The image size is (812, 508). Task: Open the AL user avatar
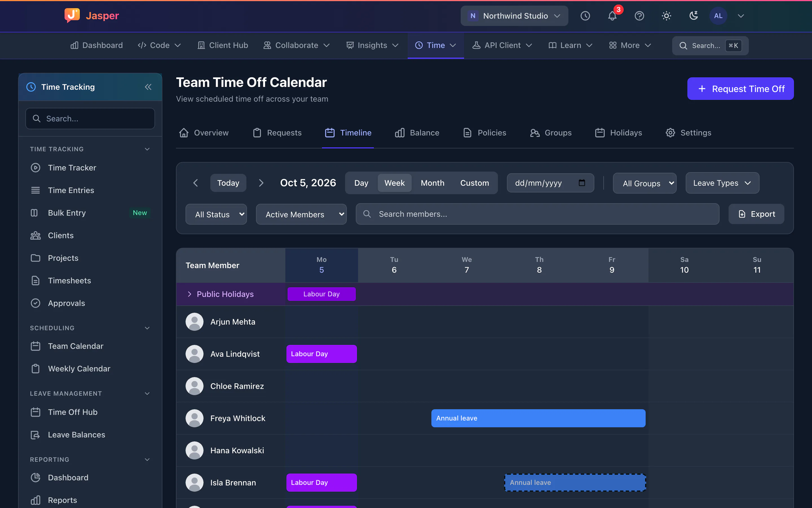(718, 16)
